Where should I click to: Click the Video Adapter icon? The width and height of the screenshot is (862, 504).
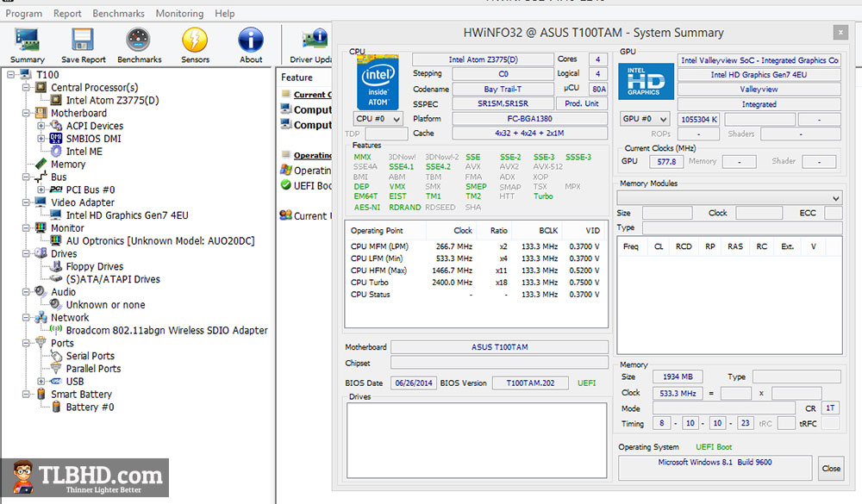[x=41, y=202]
